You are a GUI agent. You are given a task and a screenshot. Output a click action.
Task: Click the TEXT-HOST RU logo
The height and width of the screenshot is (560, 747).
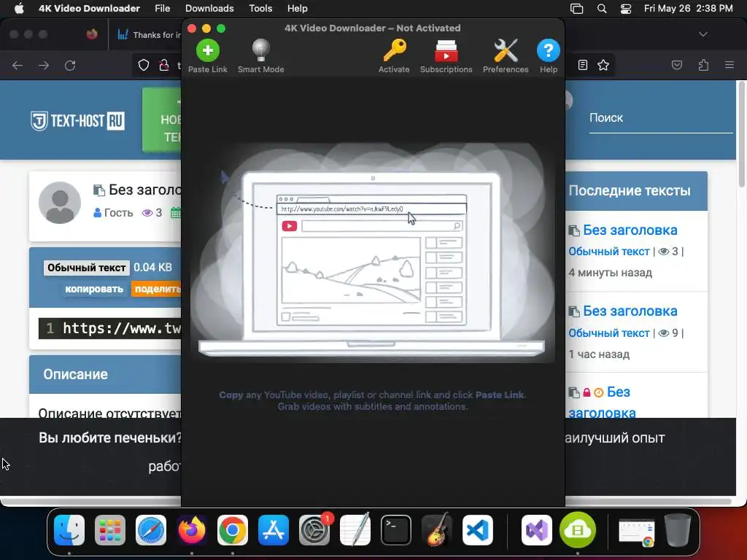click(77, 121)
